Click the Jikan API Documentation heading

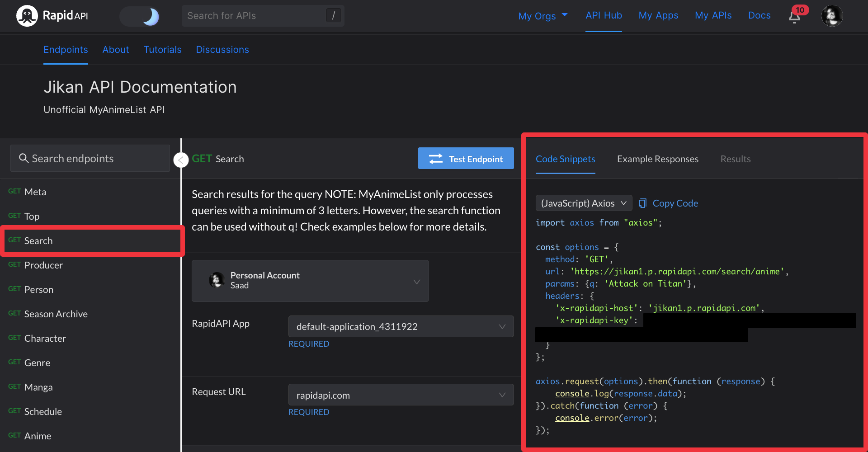[140, 87]
